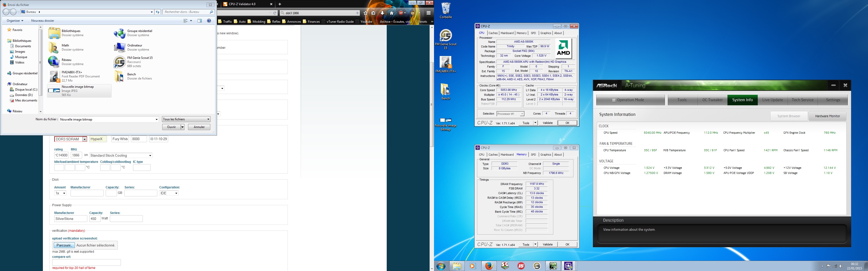Expand CPU-Z Processor #1 selection dropdown
The image size is (868, 271).
point(522,114)
